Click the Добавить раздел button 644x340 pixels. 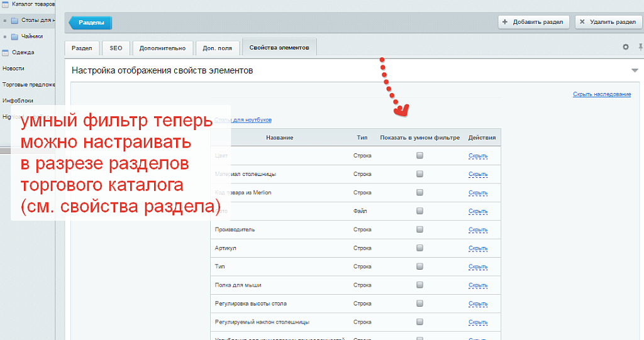pos(534,22)
